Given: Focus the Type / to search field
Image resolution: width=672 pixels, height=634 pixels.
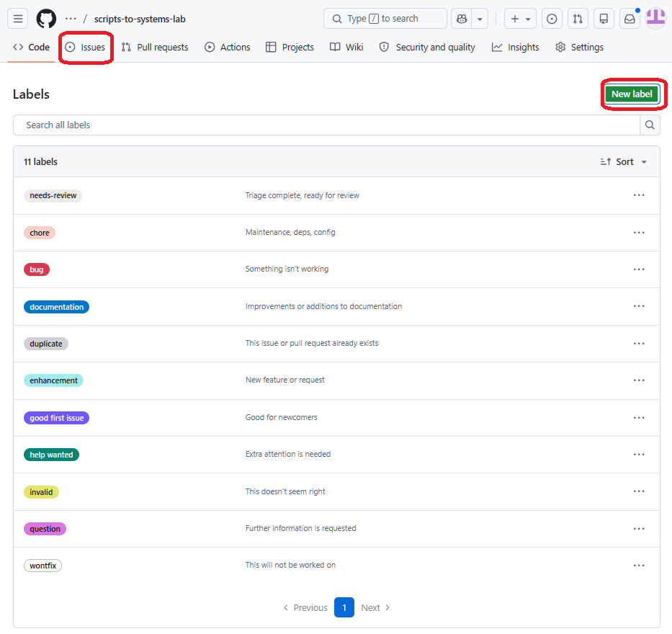Looking at the screenshot, I should (385, 19).
